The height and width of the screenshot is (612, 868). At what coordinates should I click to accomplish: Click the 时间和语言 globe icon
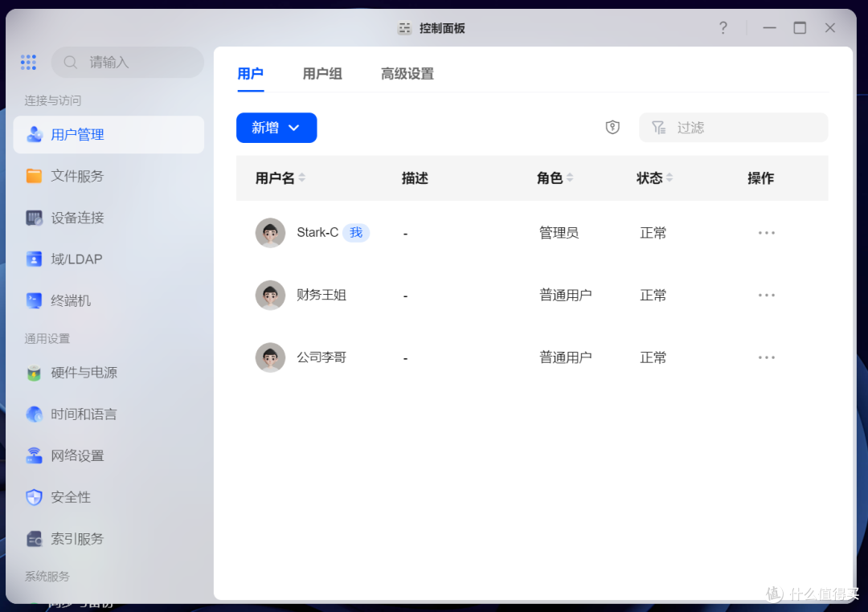click(35, 414)
